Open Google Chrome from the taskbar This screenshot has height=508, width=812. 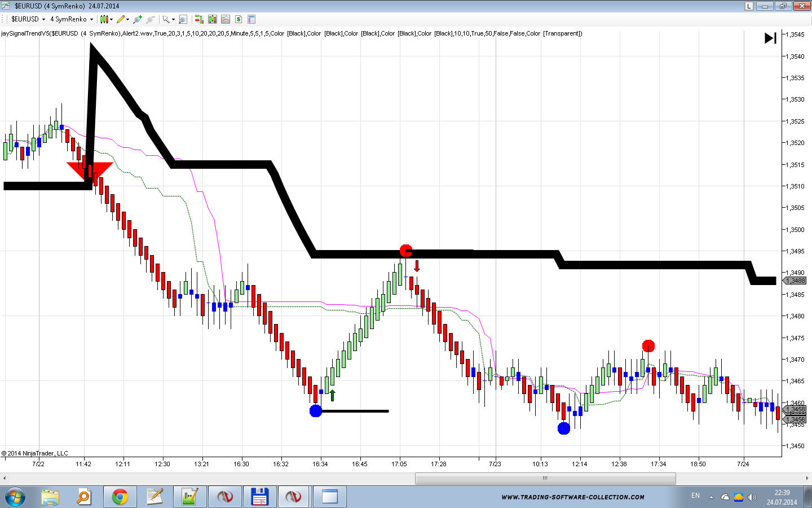point(120,497)
